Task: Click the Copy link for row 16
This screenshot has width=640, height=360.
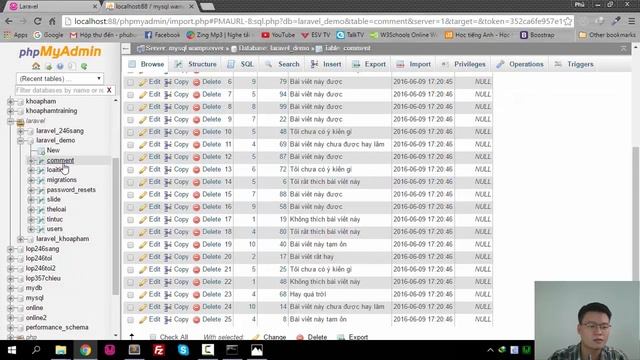Action: pos(181,207)
